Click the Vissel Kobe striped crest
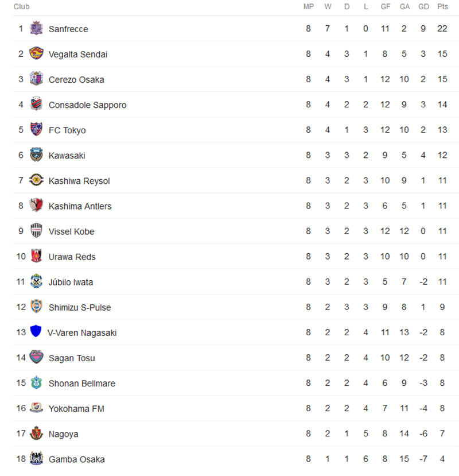459x476 pixels. (x=36, y=231)
